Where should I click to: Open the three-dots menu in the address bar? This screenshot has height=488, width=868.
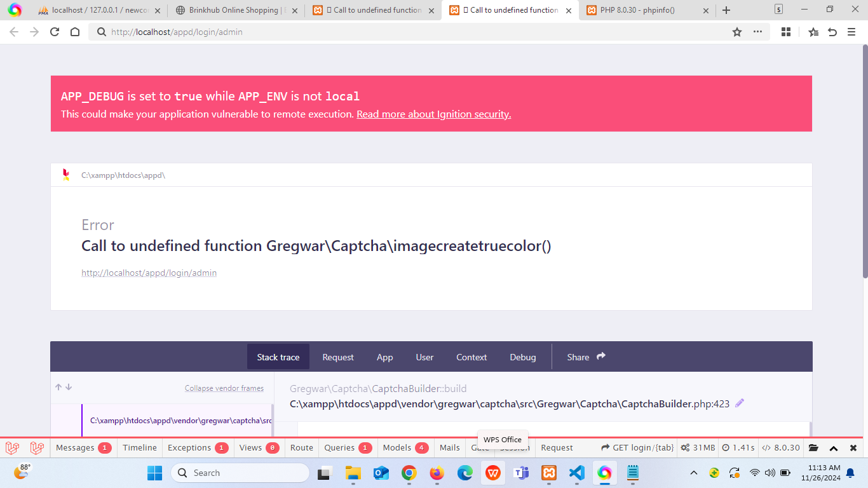coord(757,32)
